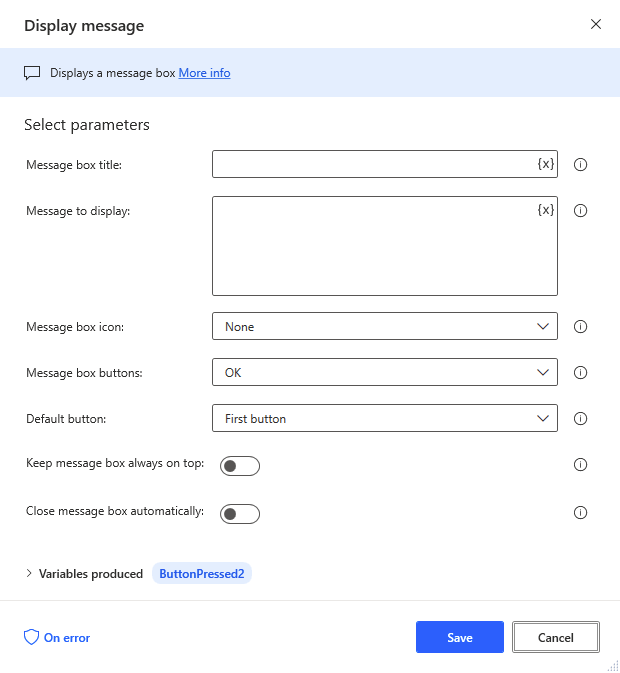Open the Message box buttons dropdown
The image size is (620, 673).
pos(385,372)
